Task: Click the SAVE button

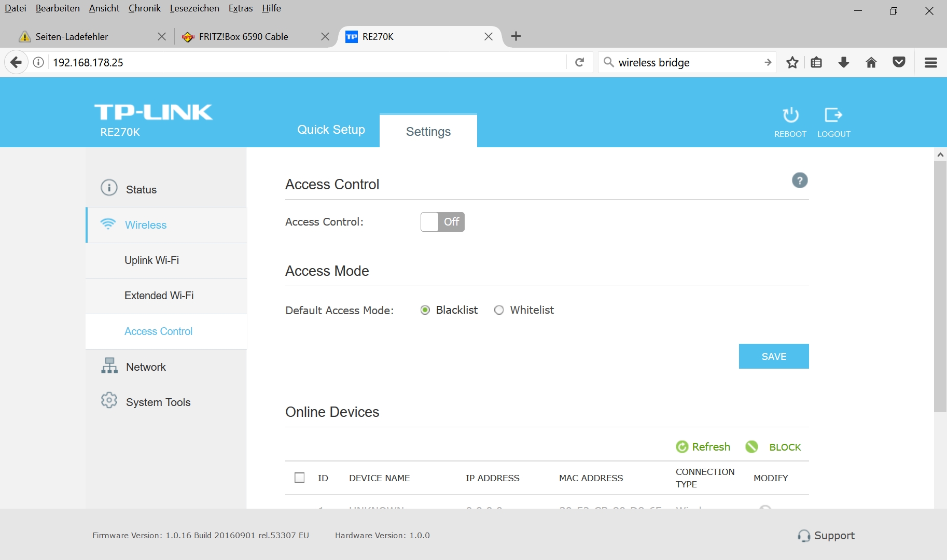Action: 774,356
